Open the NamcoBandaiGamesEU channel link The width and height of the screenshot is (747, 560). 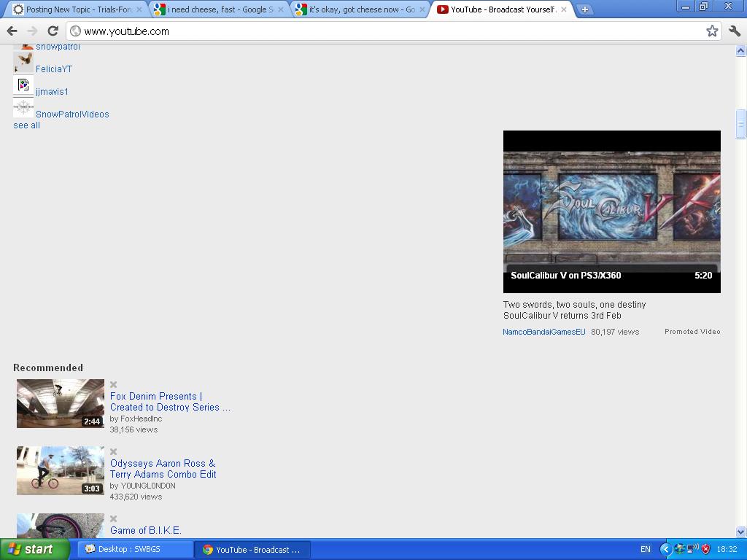544,332
